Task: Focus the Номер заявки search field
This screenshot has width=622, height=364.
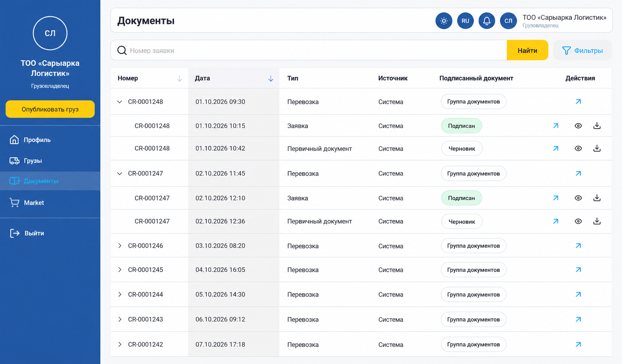Action: (309, 50)
